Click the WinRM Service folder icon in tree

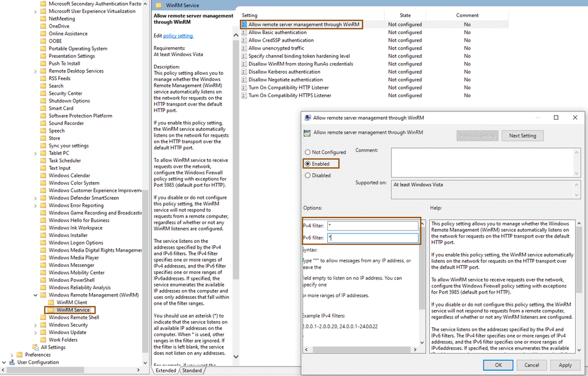(51, 310)
